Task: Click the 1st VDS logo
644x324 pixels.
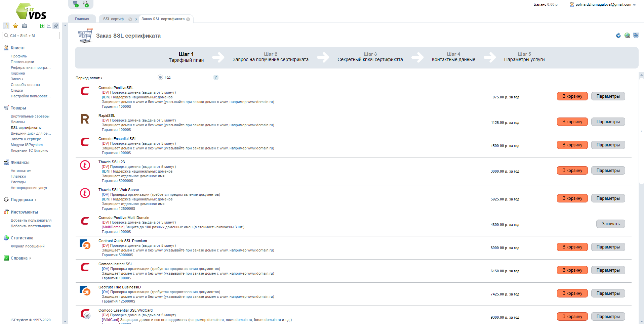Action: click(31, 11)
